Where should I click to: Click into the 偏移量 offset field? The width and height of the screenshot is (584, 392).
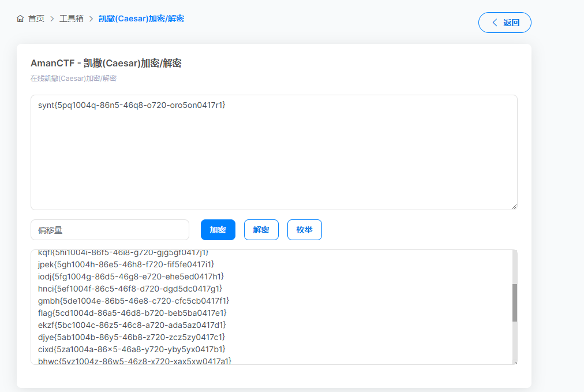(110, 230)
